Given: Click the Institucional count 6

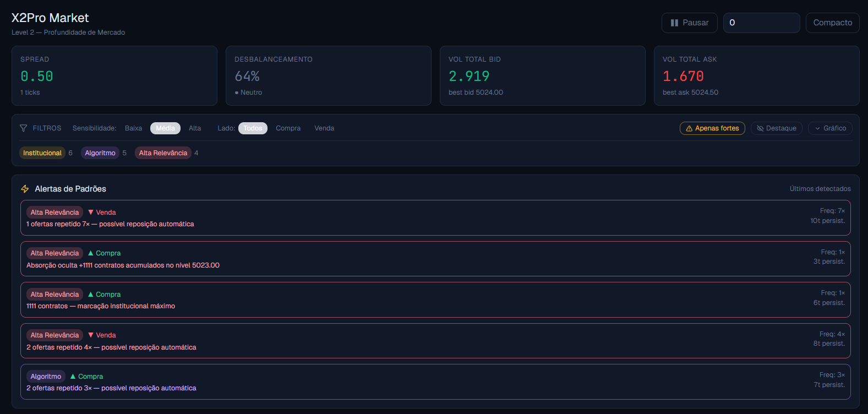Looking at the screenshot, I should pyautogui.click(x=70, y=153).
